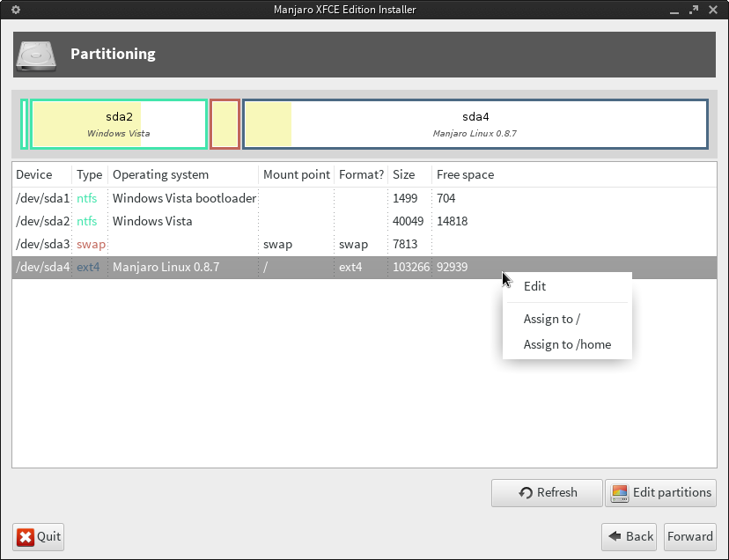This screenshot has height=560, width=729.
Task: Select the sda2 Windows Vista partition block
Action: pyautogui.click(x=119, y=124)
